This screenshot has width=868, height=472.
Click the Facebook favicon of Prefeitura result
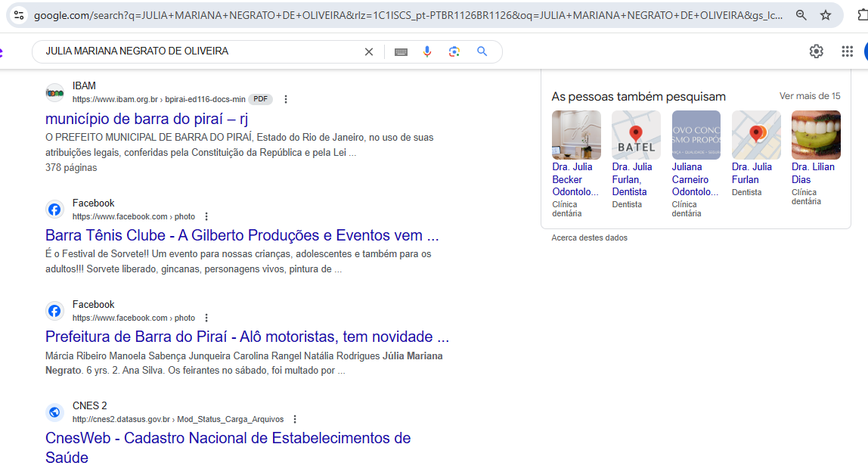[x=54, y=311]
